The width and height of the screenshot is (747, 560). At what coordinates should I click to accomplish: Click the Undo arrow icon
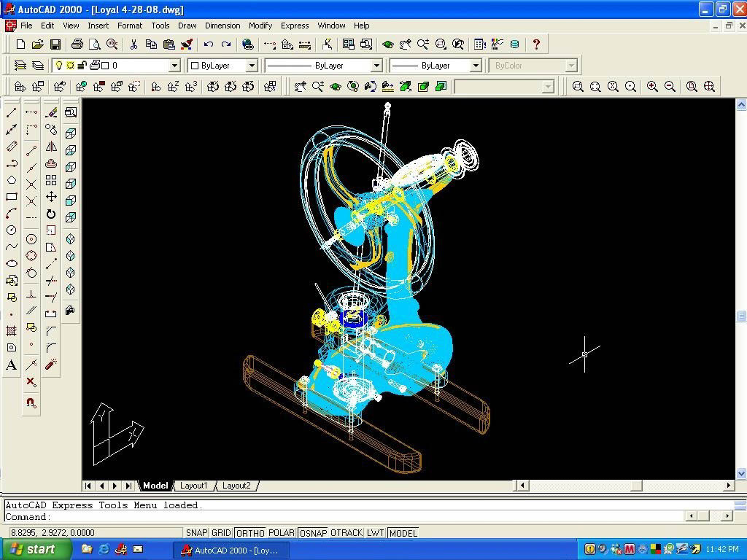pos(209,44)
